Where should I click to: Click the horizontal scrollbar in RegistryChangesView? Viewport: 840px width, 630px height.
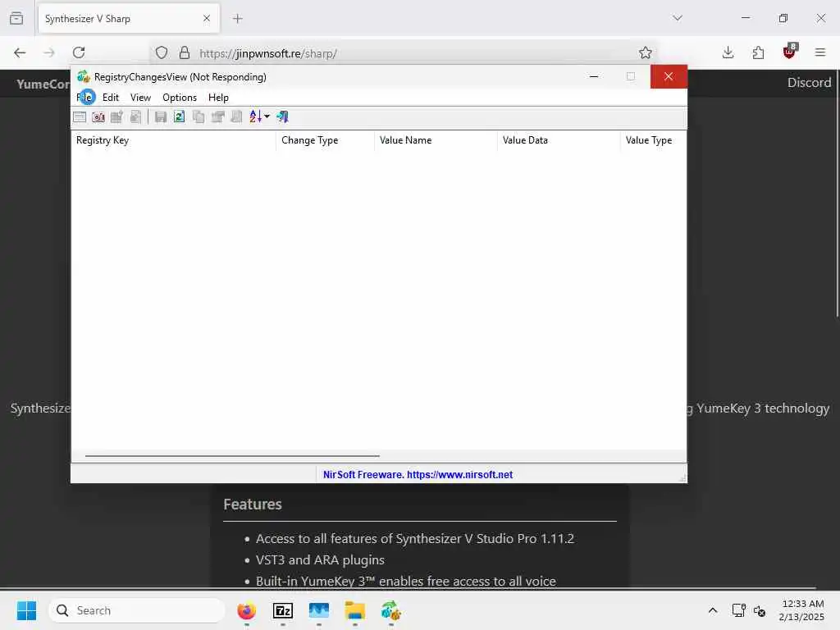(232, 456)
